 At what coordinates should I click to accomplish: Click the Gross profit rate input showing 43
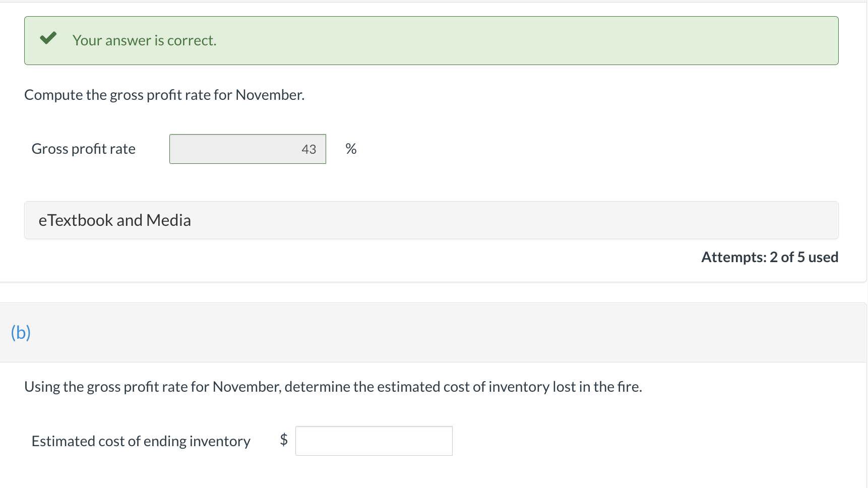tap(247, 149)
